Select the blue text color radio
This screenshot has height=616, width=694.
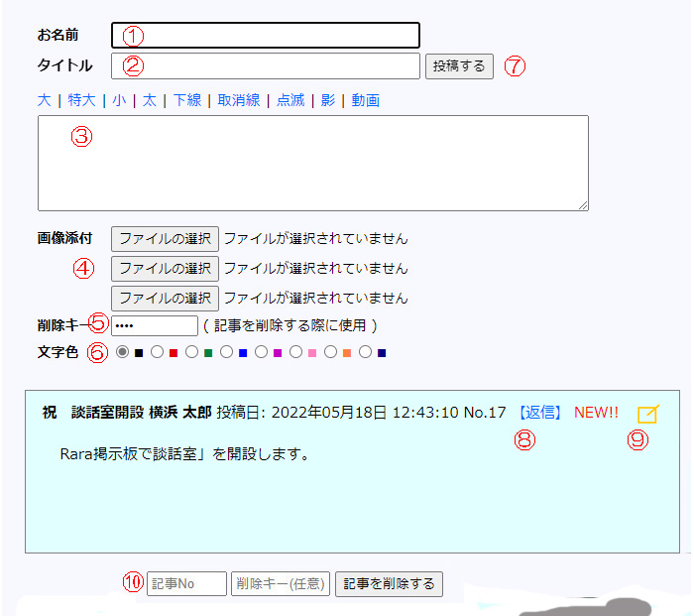pyautogui.click(x=227, y=352)
